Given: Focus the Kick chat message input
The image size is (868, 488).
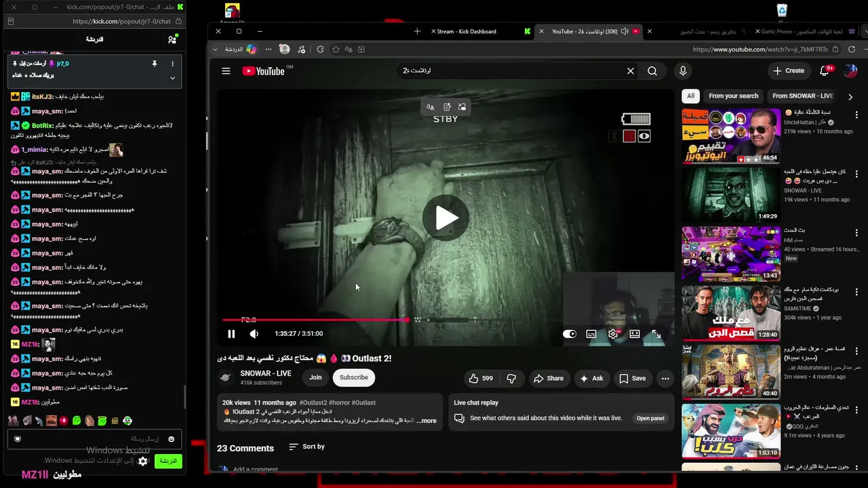Looking at the screenshot, I should [x=95, y=439].
